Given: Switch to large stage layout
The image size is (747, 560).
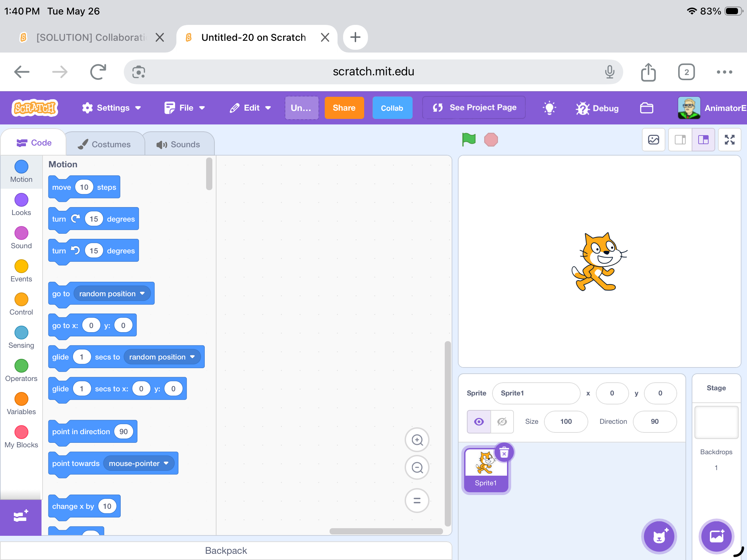Looking at the screenshot, I should coord(703,140).
